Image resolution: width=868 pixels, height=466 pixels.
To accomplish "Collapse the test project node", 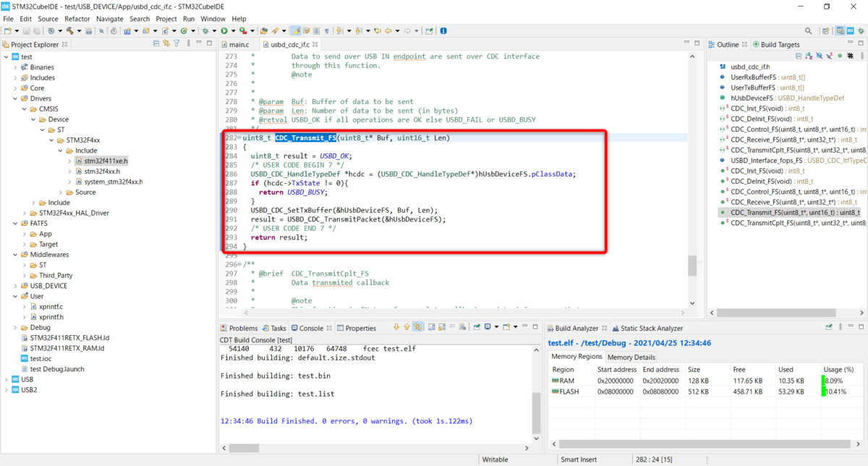I will (x=6, y=56).
